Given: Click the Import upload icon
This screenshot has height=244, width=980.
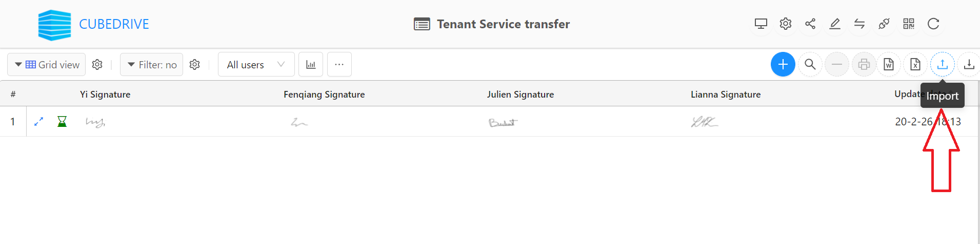Looking at the screenshot, I should coord(942,64).
